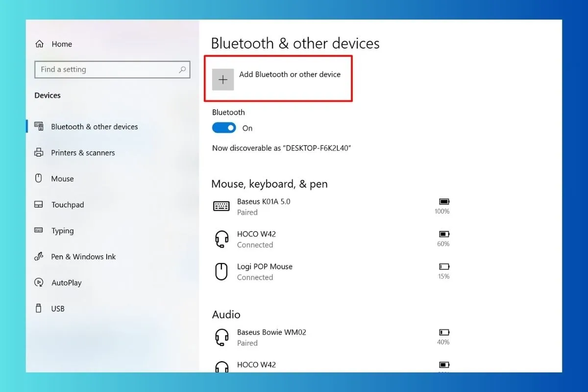Click the mouse icon beside Logi POP Mouse
This screenshot has width=588, height=392.
tap(222, 271)
